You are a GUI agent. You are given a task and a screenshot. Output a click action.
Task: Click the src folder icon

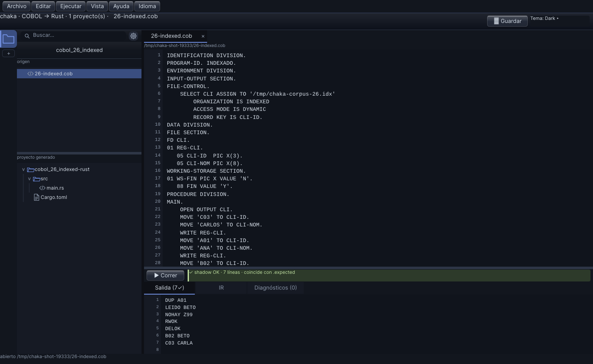coord(36,179)
